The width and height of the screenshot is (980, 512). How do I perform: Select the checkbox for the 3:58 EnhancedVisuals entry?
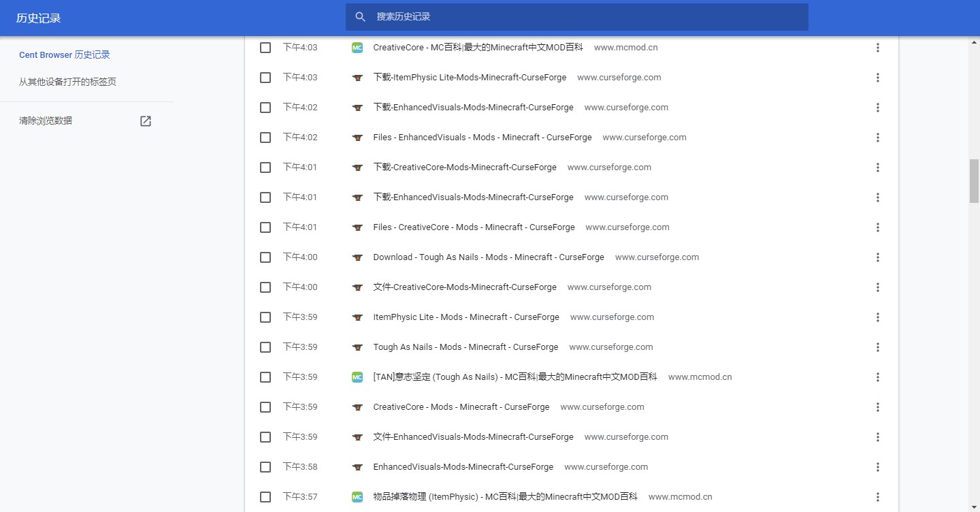[x=265, y=467]
